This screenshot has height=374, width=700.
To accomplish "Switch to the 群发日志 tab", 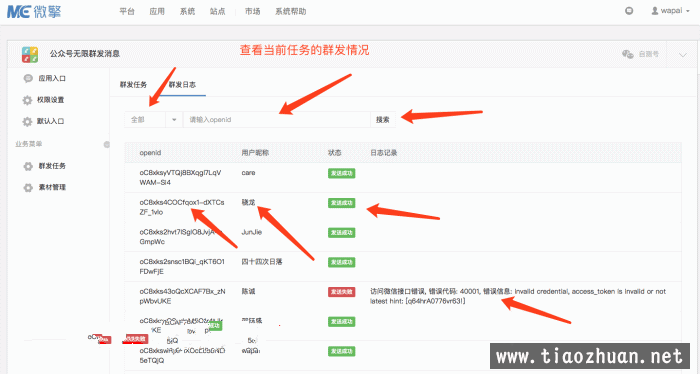I will (182, 84).
